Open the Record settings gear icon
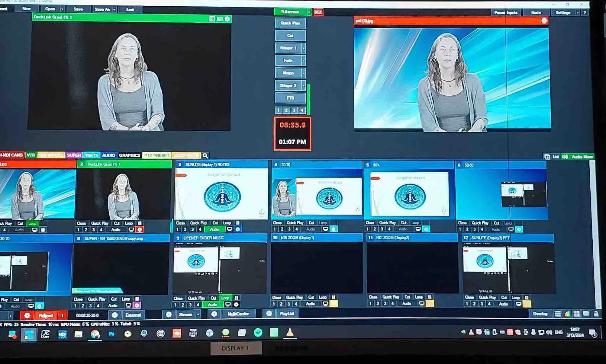606x364 pixels. tap(27, 315)
